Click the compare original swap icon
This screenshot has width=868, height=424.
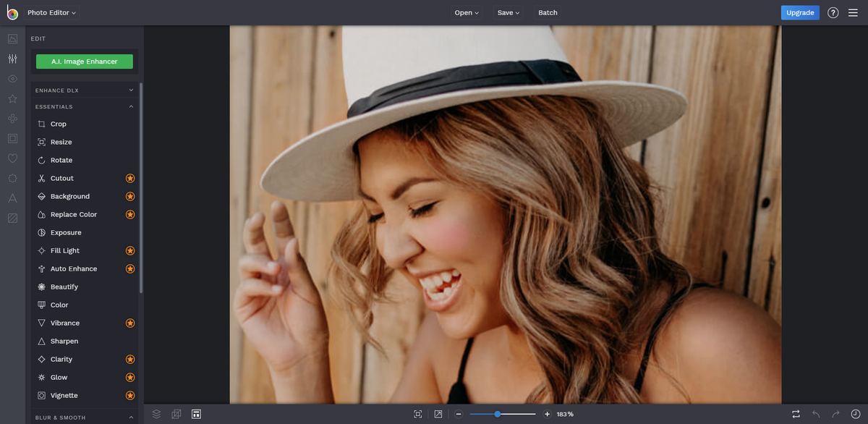(x=796, y=414)
